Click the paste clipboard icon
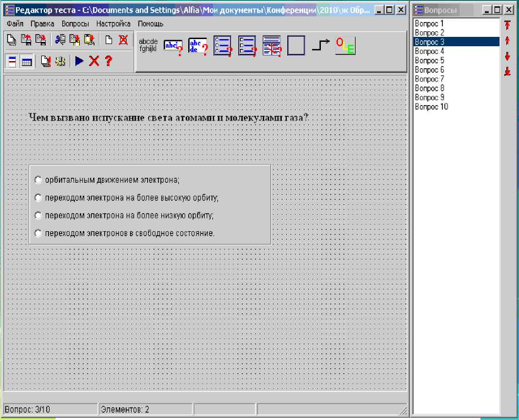This screenshot has width=519, height=420. (x=89, y=40)
